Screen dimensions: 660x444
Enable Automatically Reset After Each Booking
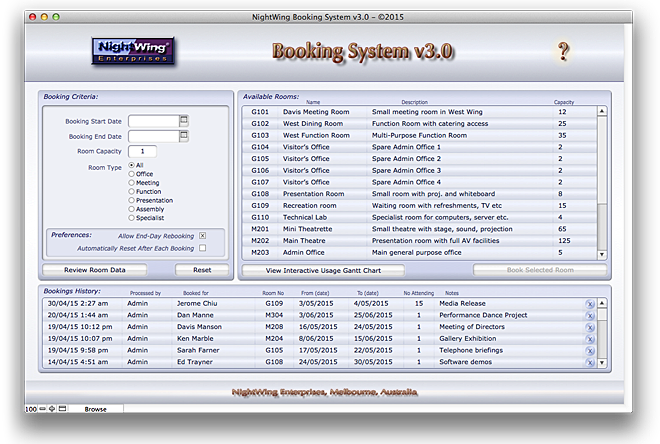pyautogui.click(x=202, y=248)
